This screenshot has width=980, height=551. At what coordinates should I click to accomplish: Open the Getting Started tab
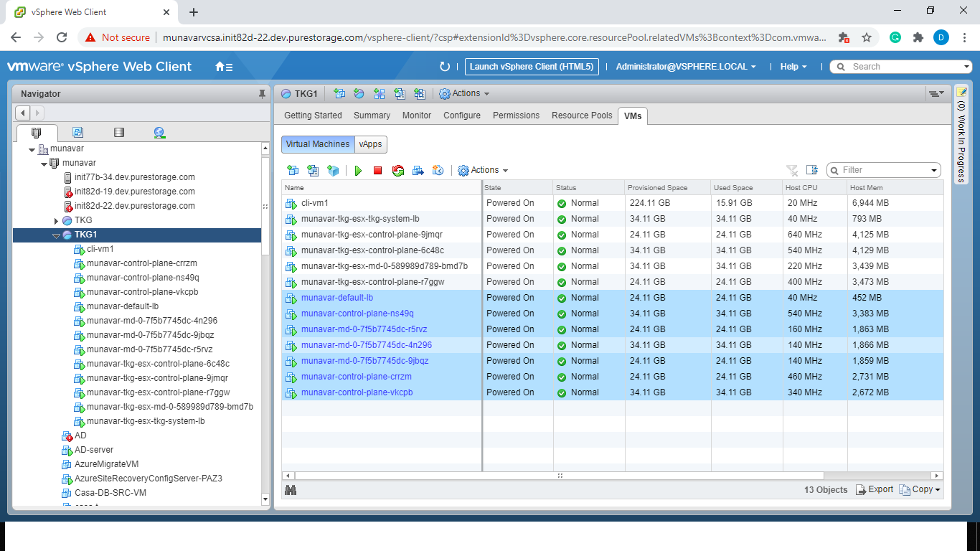[x=313, y=116]
